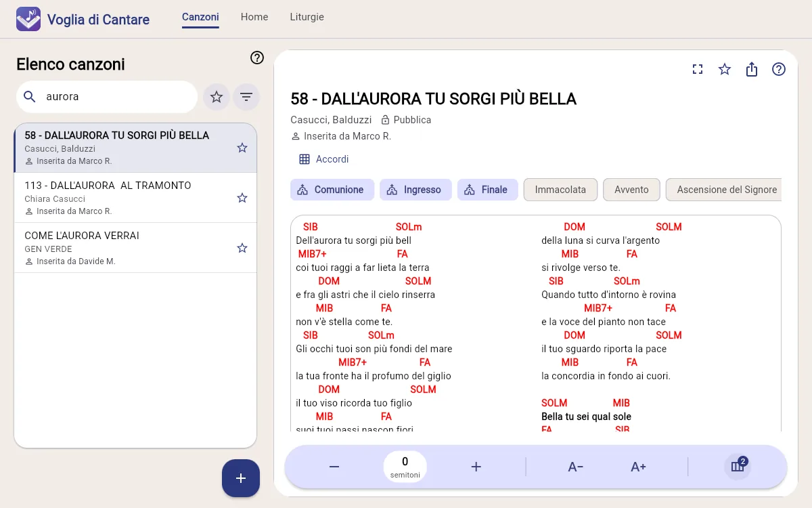This screenshot has height=508, width=812.
Task: Click the Voglia di Cantare logo icon
Action: [28, 19]
